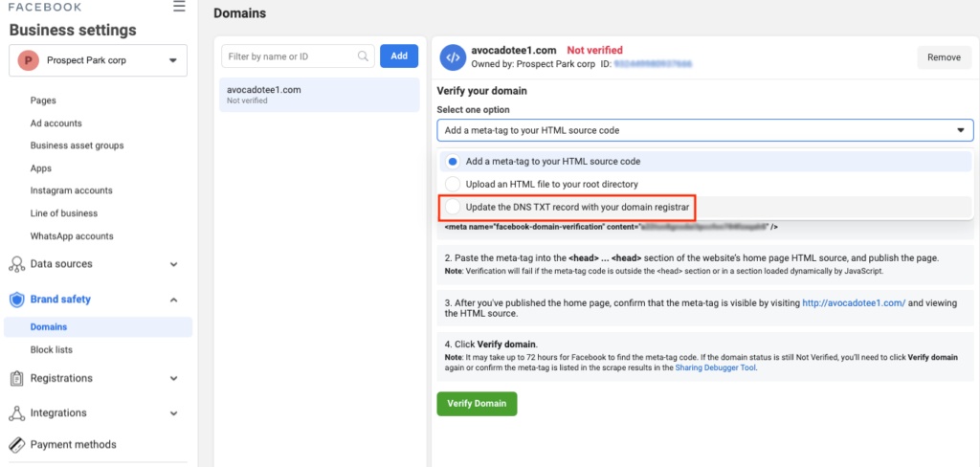Screen dimensions: 980x467
Task: Click the meta facebook-domain-verification code line
Action: click(612, 227)
